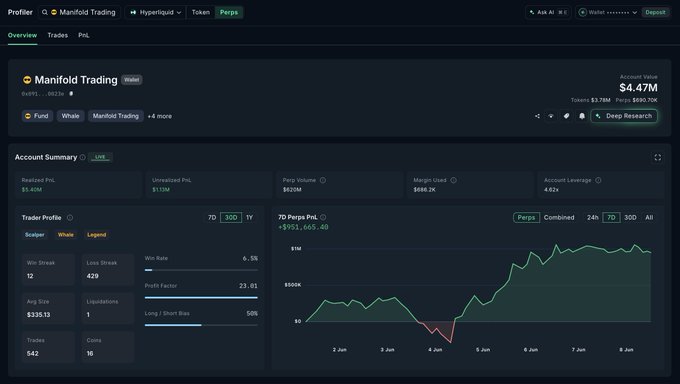Click the Manifold Trading tag chip
This screenshot has height=384, width=680.
116,116
